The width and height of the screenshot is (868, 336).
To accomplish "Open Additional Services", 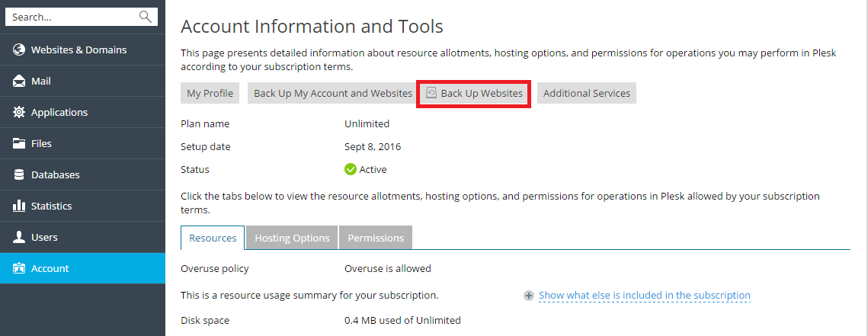I will coord(587,93).
